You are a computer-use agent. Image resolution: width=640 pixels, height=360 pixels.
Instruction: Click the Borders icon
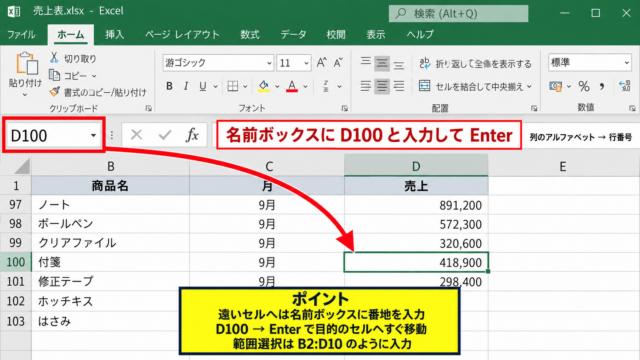[x=233, y=86]
